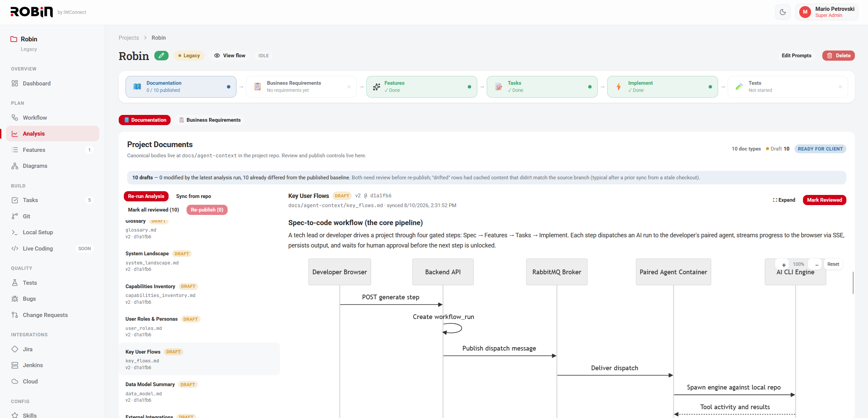Open Mario Petrovski user menu
The height and width of the screenshot is (418, 868).
tap(827, 12)
